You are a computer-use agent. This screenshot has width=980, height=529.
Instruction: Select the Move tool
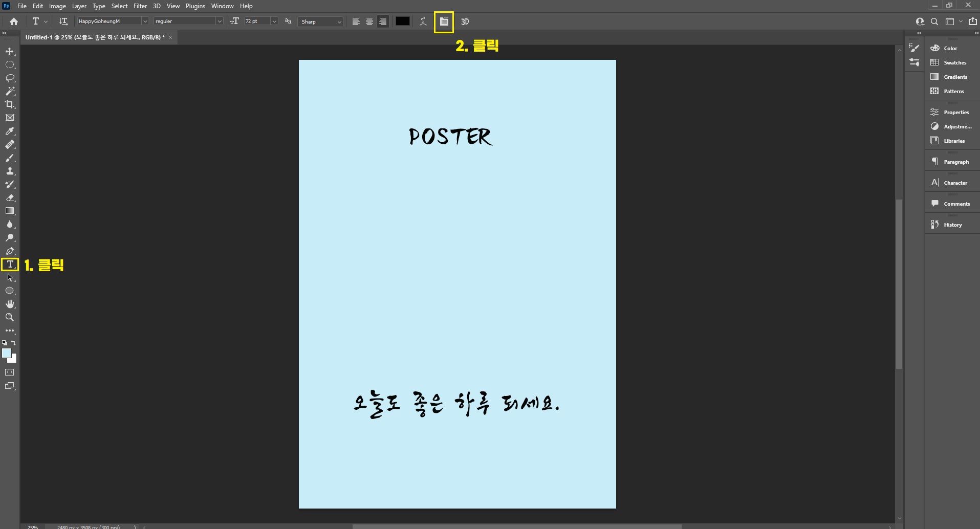click(10, 51)
